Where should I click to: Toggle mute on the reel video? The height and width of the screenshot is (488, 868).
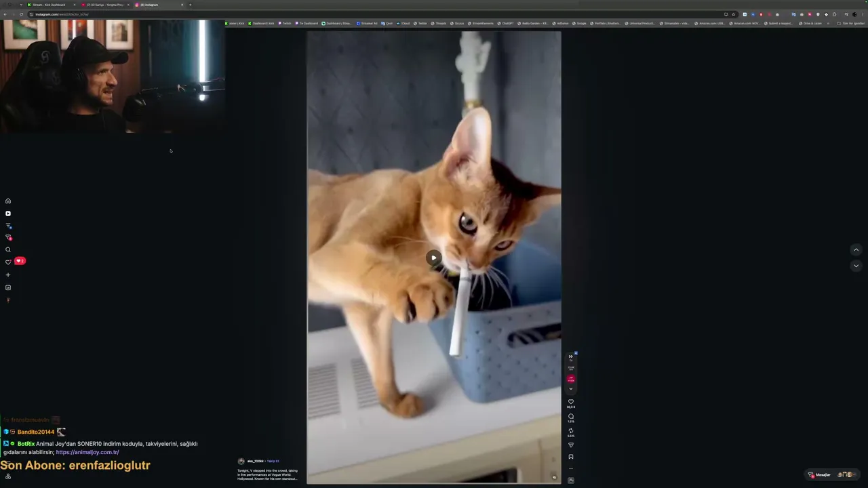click(x=554, y=477)
